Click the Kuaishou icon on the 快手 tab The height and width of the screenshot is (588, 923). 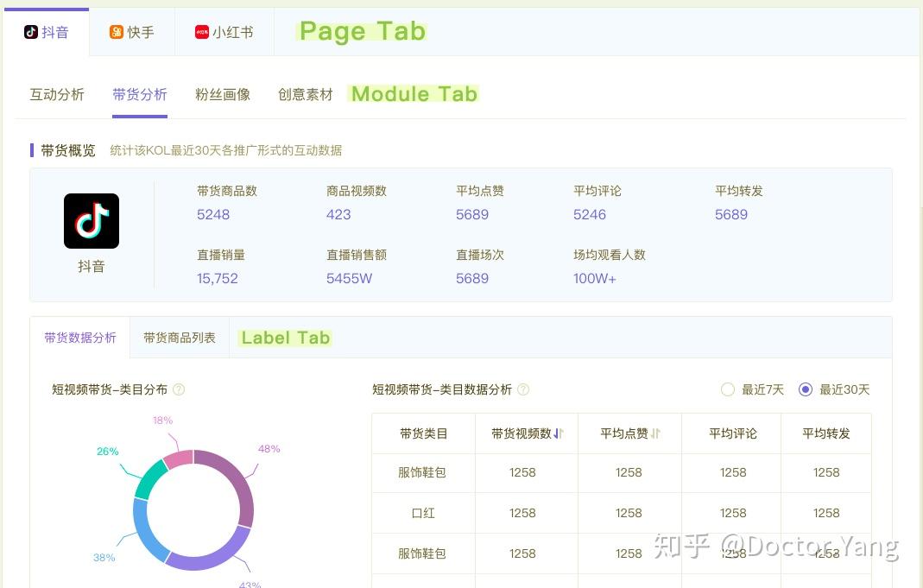tap(115, 32)
